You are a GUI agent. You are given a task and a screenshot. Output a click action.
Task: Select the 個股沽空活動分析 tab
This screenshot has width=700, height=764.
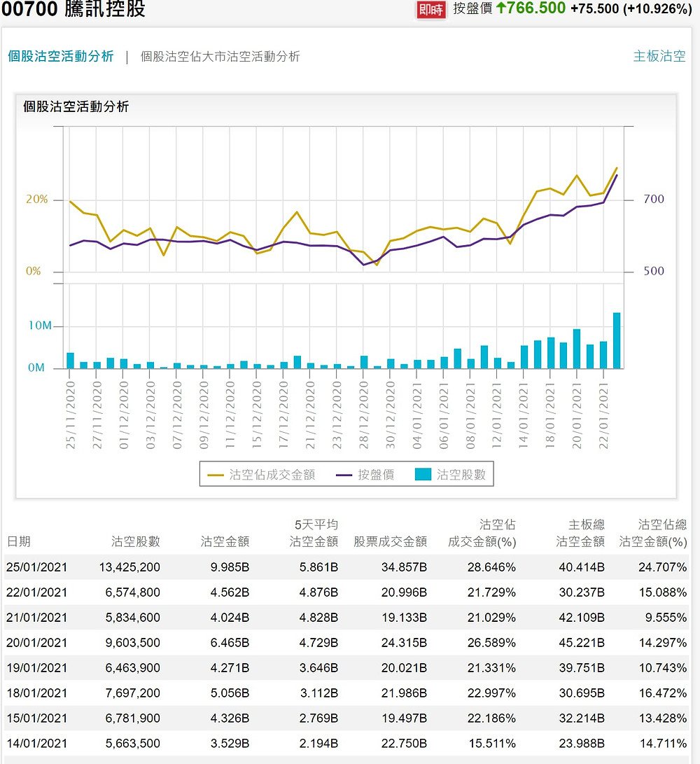tap(60, 57)
